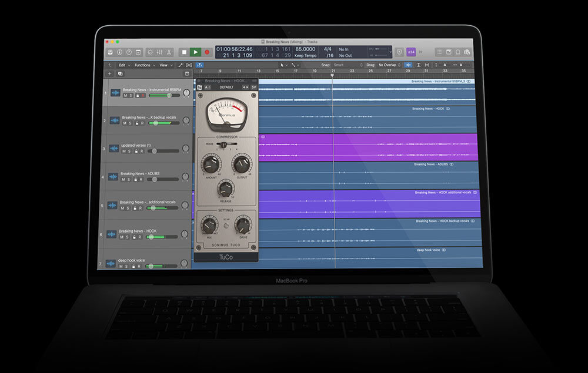Toggle the SC HP switch in Settings
This screenshot has height=373, width=588.
[226, 226]
